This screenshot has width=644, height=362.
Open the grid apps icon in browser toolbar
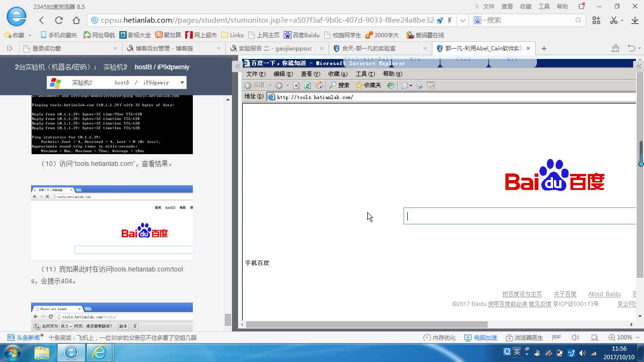pos(596,20)
